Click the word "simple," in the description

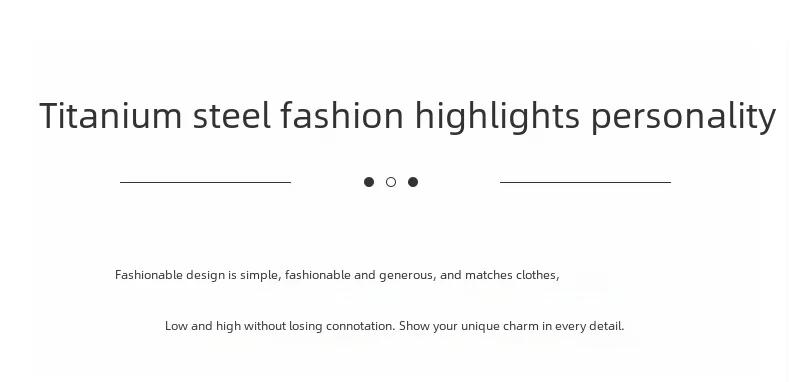(260, 275)
